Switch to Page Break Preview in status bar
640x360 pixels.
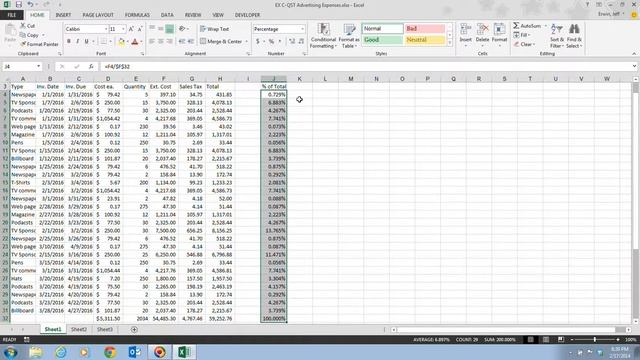(561, 340)
